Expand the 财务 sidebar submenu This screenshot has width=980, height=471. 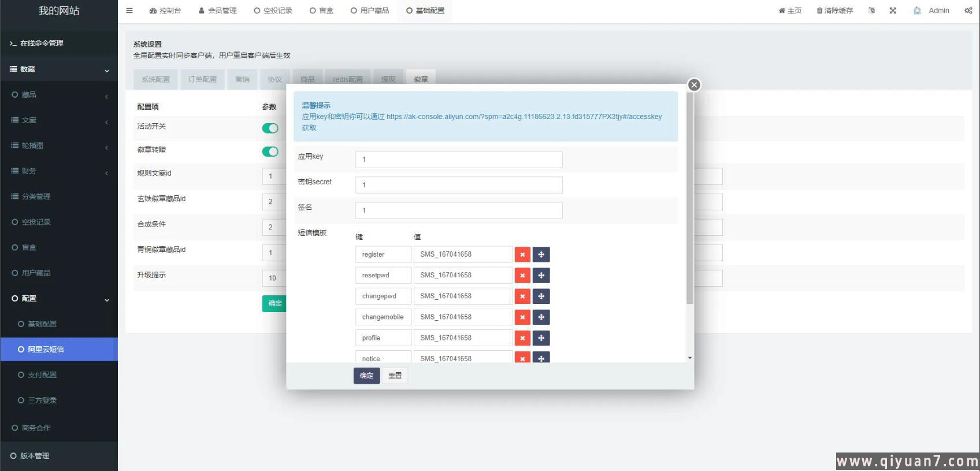(x=58, y=171)
